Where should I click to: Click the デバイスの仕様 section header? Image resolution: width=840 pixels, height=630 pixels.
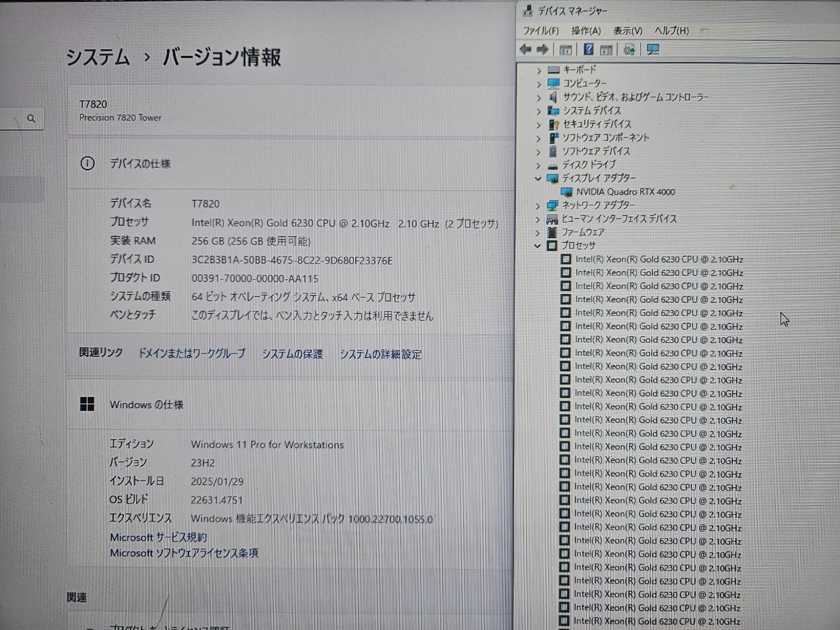290,163
